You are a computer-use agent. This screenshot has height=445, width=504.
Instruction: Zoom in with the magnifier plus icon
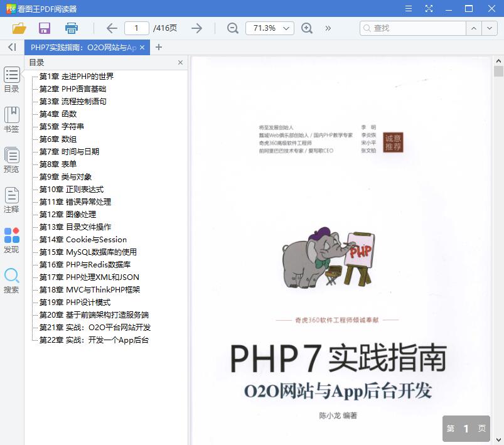pos(307,28)
